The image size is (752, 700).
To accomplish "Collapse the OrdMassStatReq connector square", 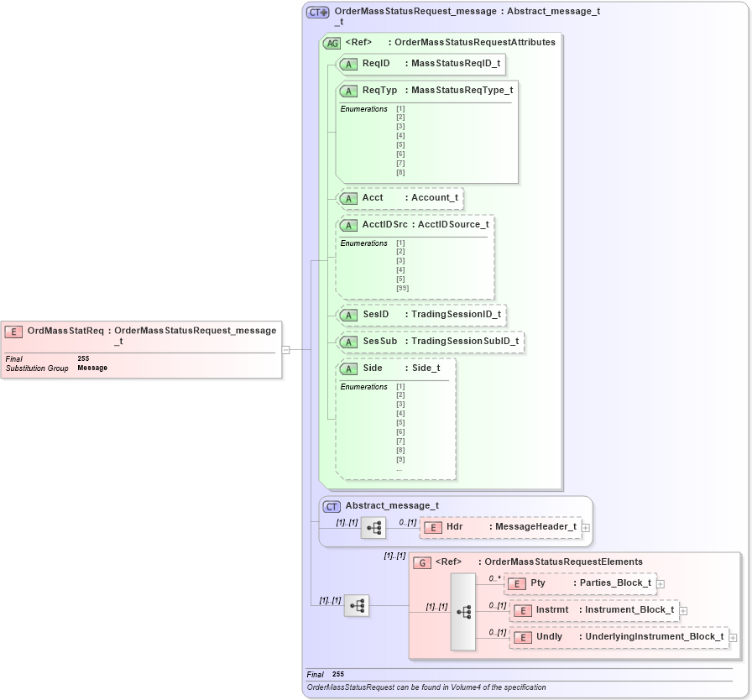I will [x=287, y=349].
